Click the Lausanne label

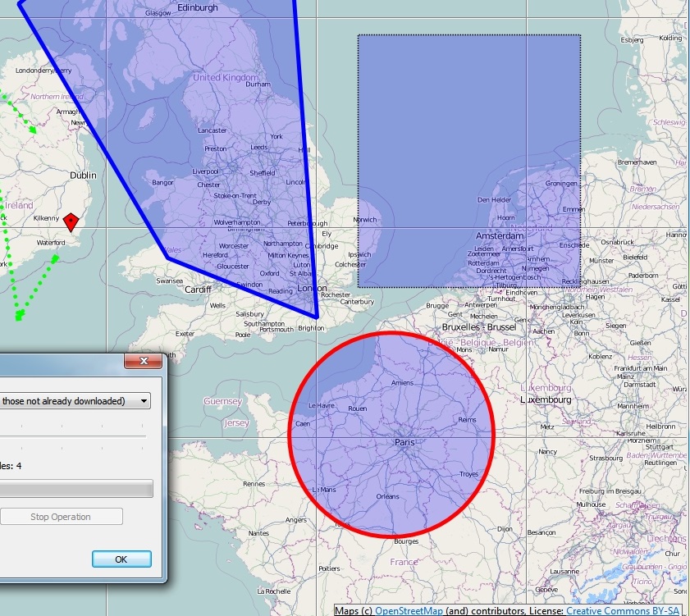tap(564, 571)
